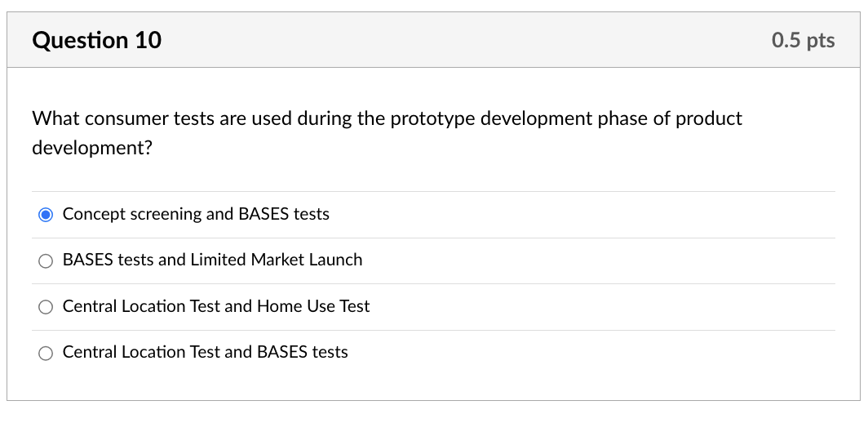This screenshot has height=423, width=868.
Task: Click the 0.5 pts score label
Action: (x=803, y=40)
